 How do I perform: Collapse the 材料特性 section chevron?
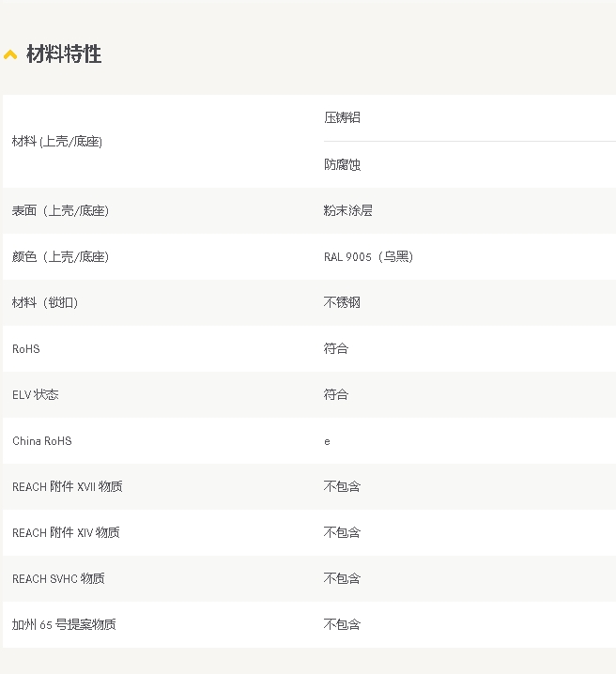coord(10,54)
